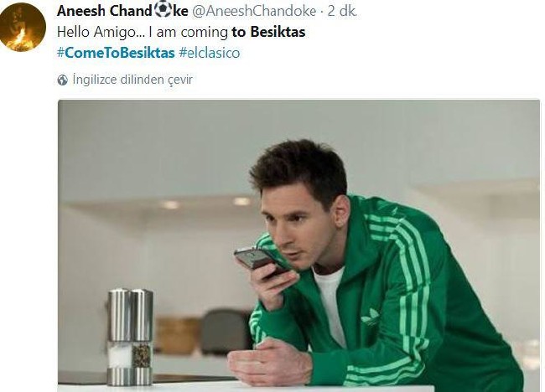545x392 pixels.
Task: Click the smartphone held in the photo
Action: pos(257,260)
